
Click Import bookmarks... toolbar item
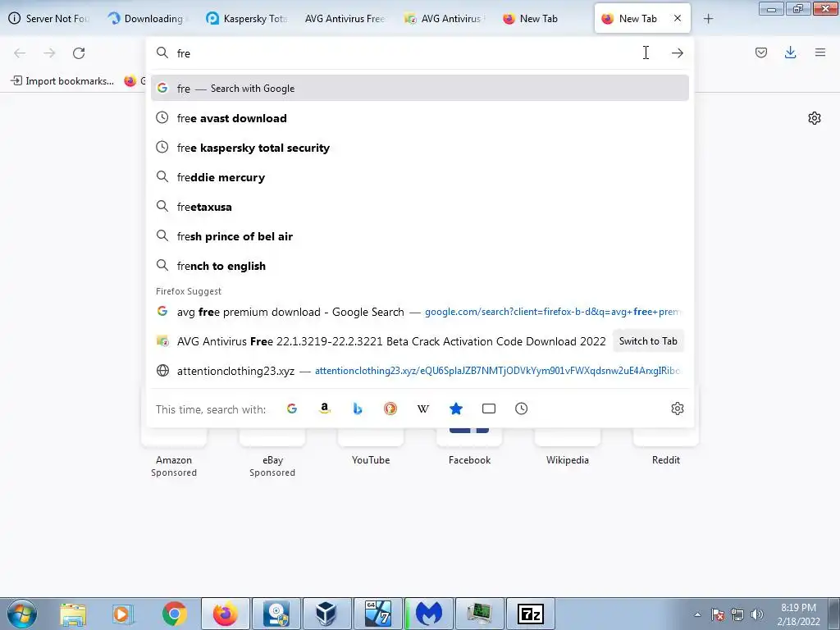63,81
